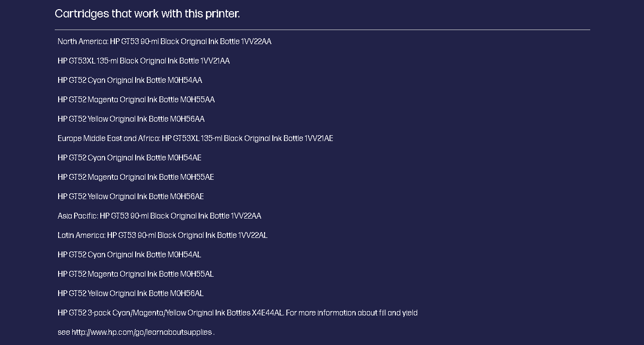Click HP GT52 Magenta Ink Bottle M0H55AL
This screenshot has width=644, height=345.
click(136, 274)
